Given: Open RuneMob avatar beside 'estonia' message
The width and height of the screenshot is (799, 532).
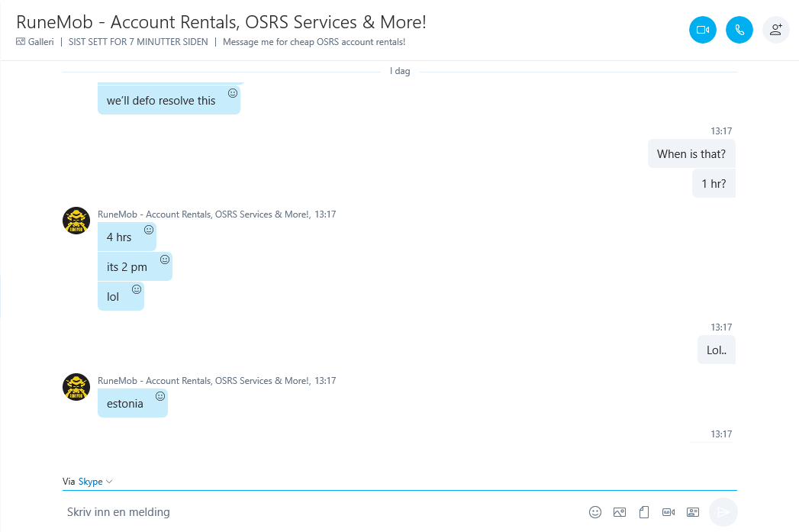Looking at the screenshot, I should [76, 387].
